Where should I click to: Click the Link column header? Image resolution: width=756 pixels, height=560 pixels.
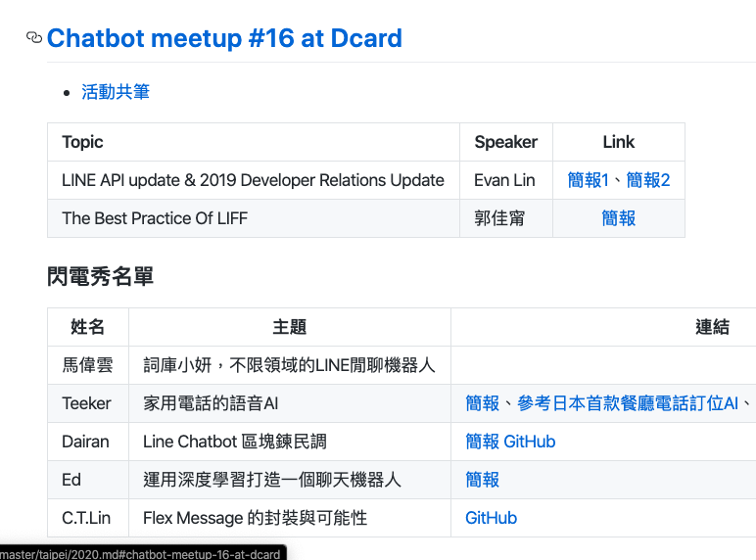click(619, 142)
